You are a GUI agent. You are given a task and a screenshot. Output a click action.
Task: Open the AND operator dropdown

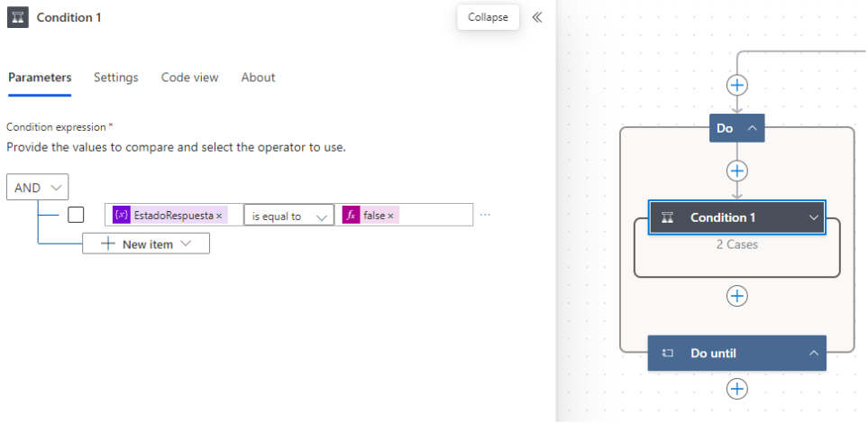click(x=38, y=188)
